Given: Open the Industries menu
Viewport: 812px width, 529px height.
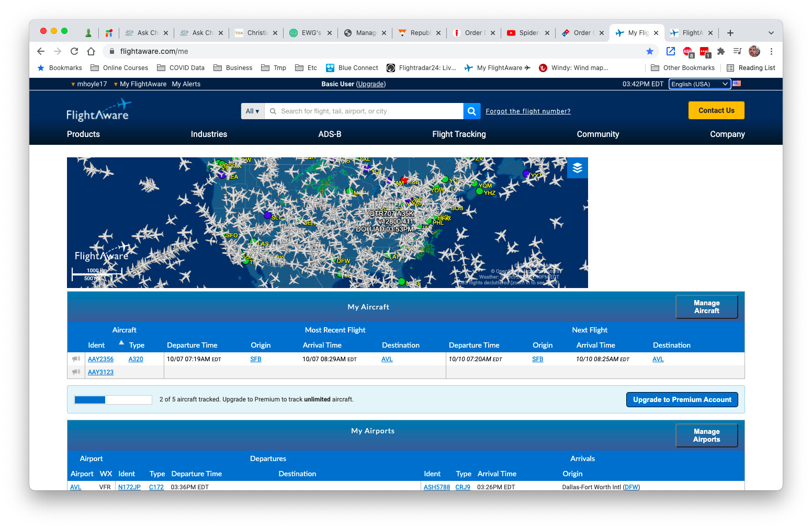Looking at the screenshot, I should pyautogui.click(x=209, y=134).
